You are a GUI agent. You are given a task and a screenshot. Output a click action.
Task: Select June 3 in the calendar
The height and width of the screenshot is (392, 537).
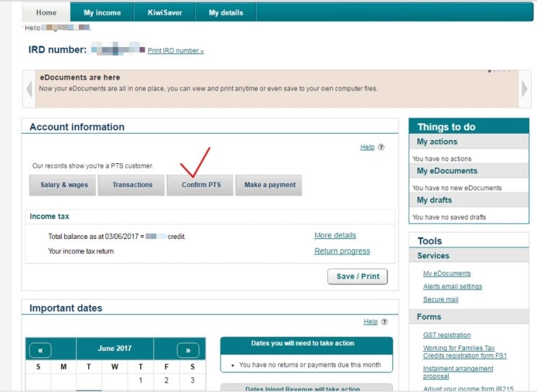tap(192, 380)
